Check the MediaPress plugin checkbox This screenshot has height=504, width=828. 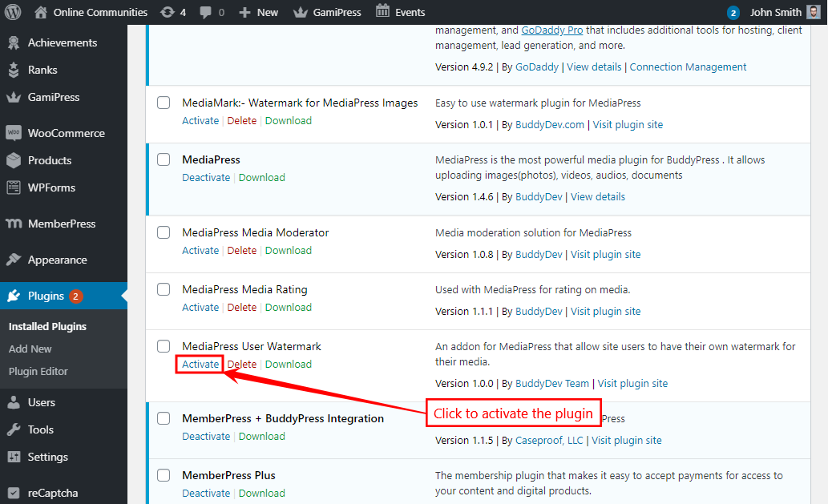164,159
